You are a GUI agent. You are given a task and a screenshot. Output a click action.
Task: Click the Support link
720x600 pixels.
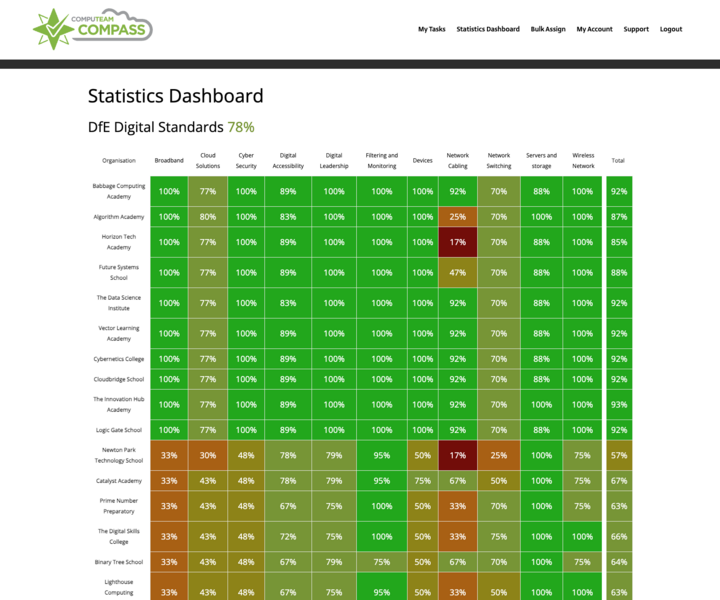pyautogui.click(x=636, y=29)
